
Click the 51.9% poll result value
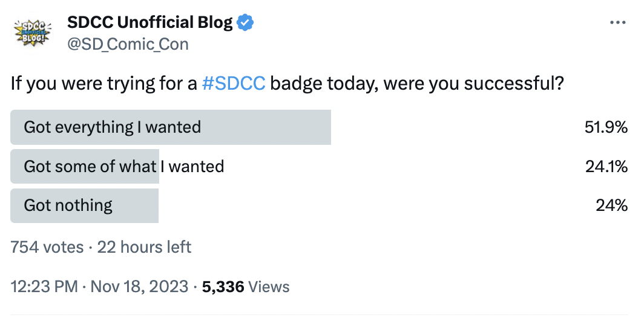[606, 127]
